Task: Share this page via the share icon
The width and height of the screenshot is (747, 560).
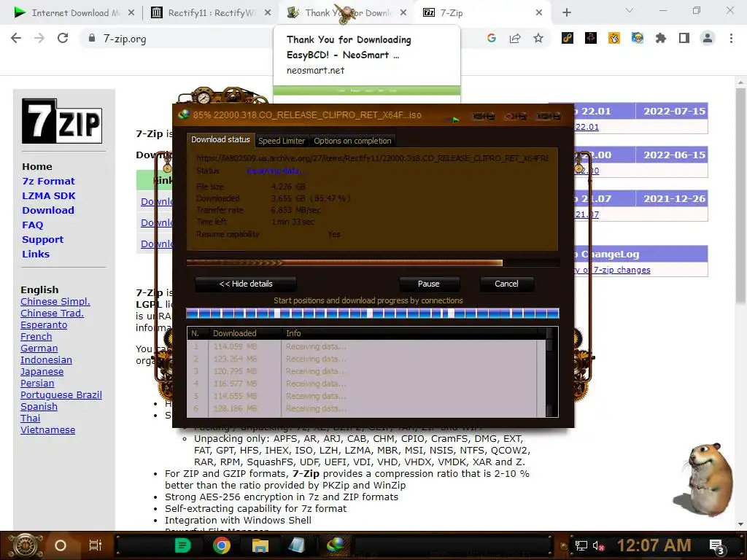Action: (514, 38)
